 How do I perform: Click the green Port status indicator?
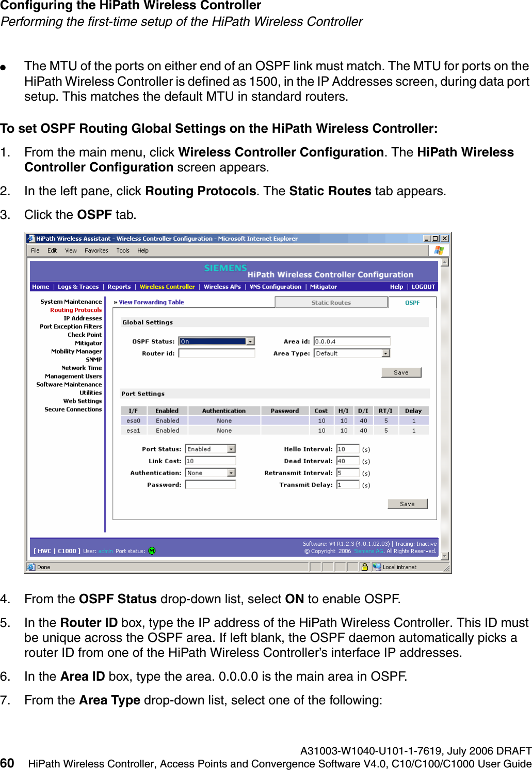coord(151,551)
